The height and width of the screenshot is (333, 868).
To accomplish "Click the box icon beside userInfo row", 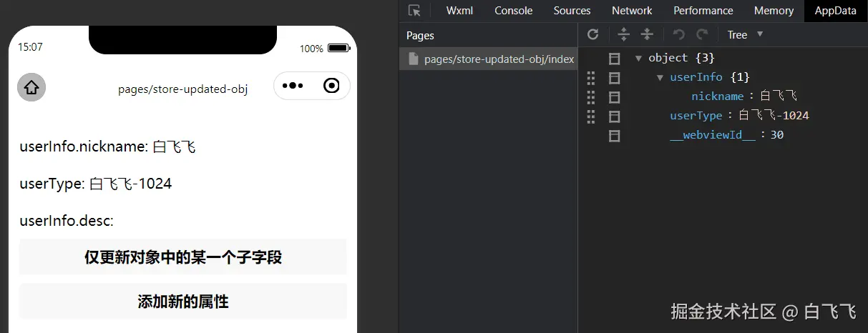I will point(614,77).
